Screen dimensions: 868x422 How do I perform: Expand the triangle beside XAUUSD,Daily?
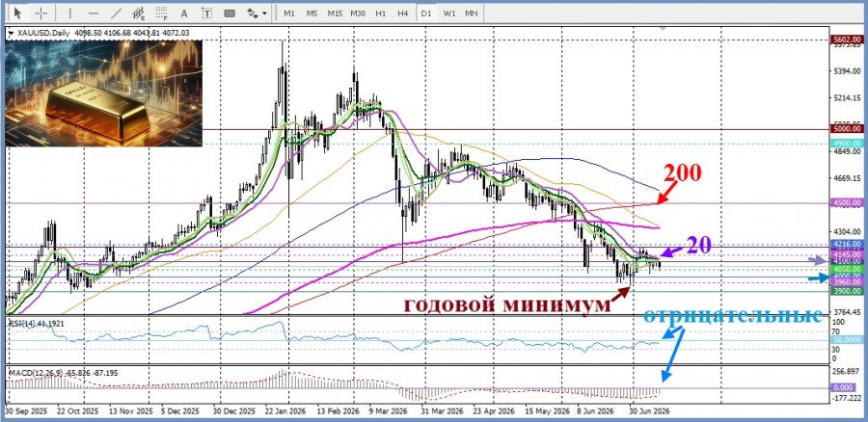[x=11, y=34]
